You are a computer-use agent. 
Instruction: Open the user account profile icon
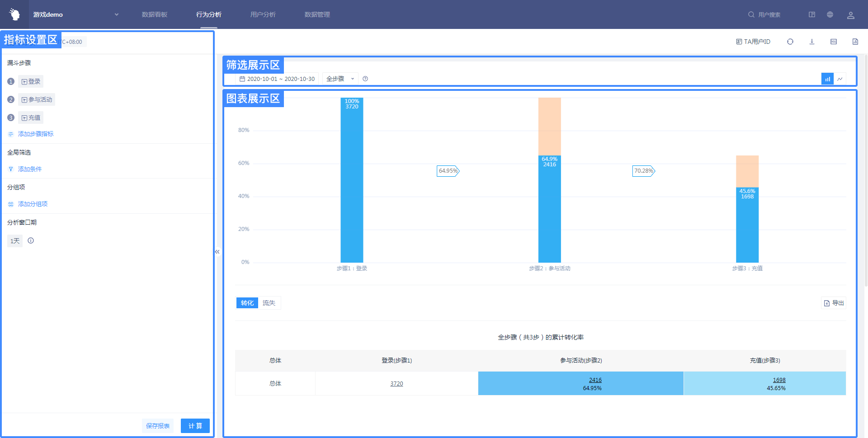850,15
